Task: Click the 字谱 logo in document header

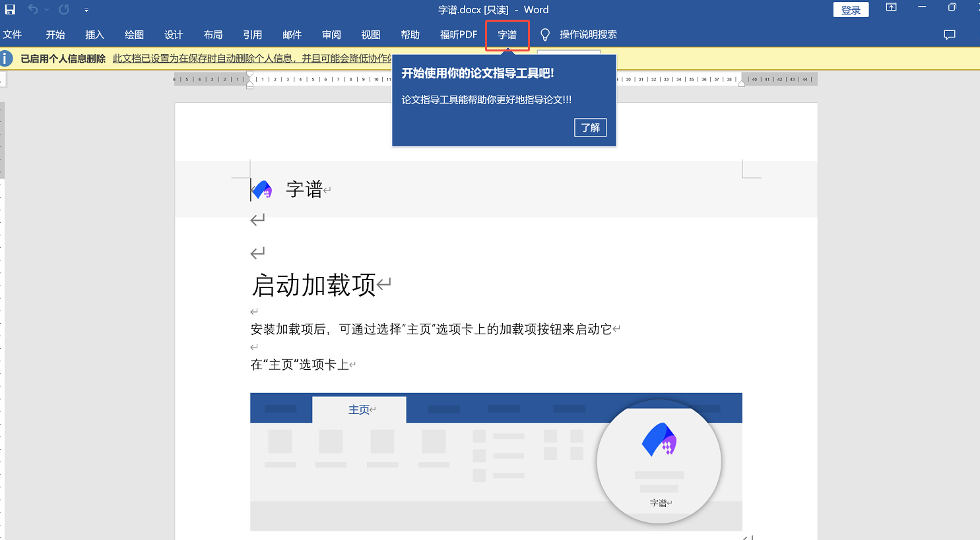Action: (262, 190)
